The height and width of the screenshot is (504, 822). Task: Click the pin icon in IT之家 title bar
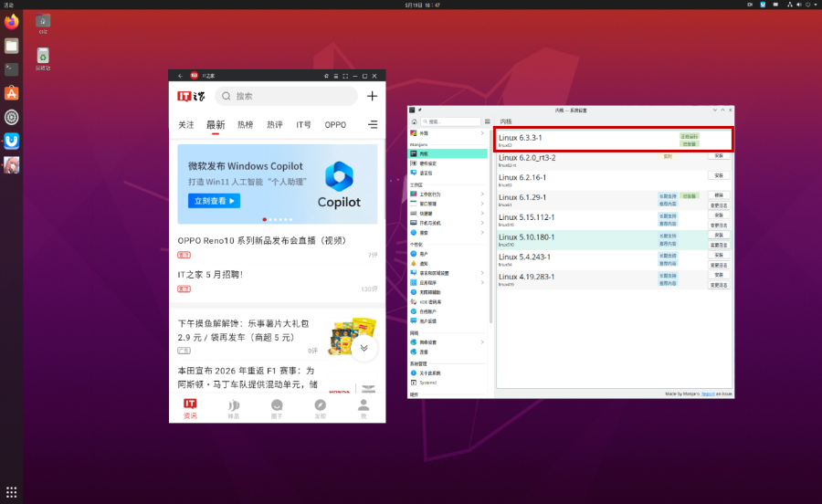(326, 76)
